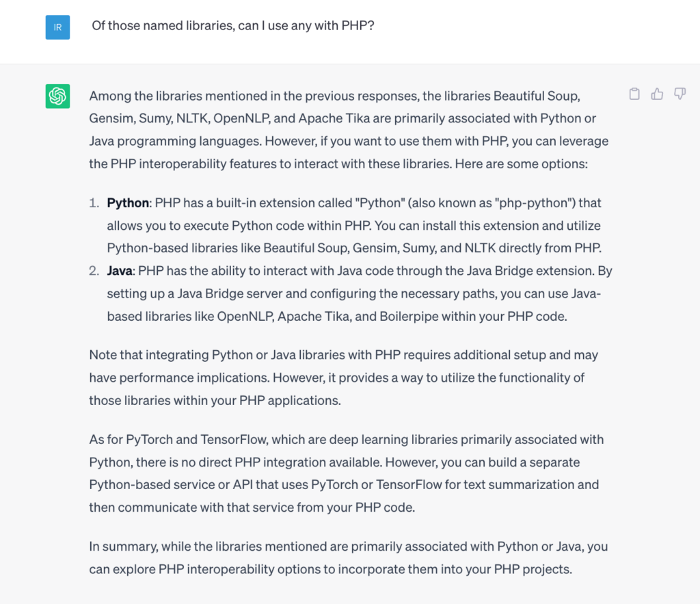Give the response a thumbs up
Screen dimensions: 700x604
tap(657, 94)
